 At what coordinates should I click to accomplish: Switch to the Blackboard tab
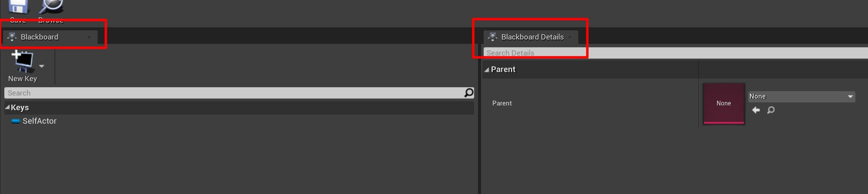coord(39,37)
